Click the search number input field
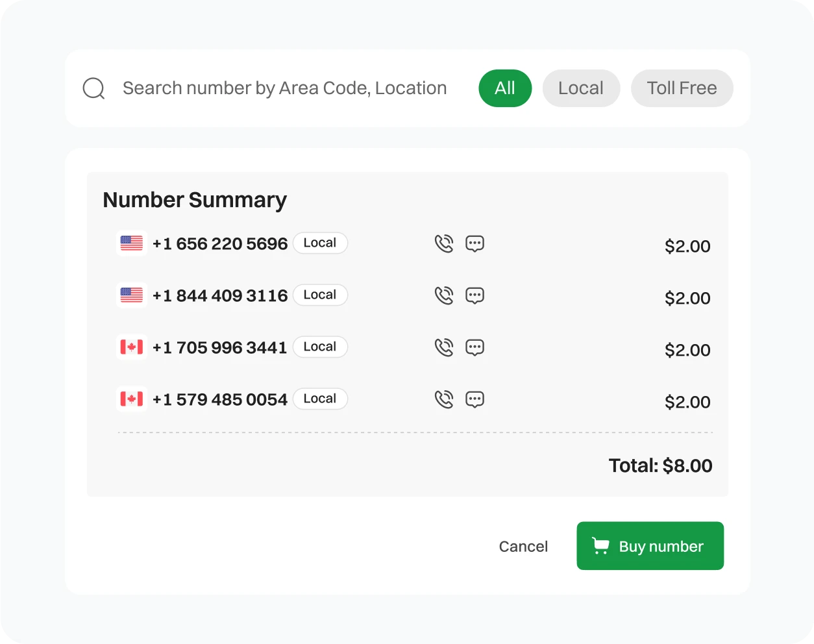 point(286,88)
